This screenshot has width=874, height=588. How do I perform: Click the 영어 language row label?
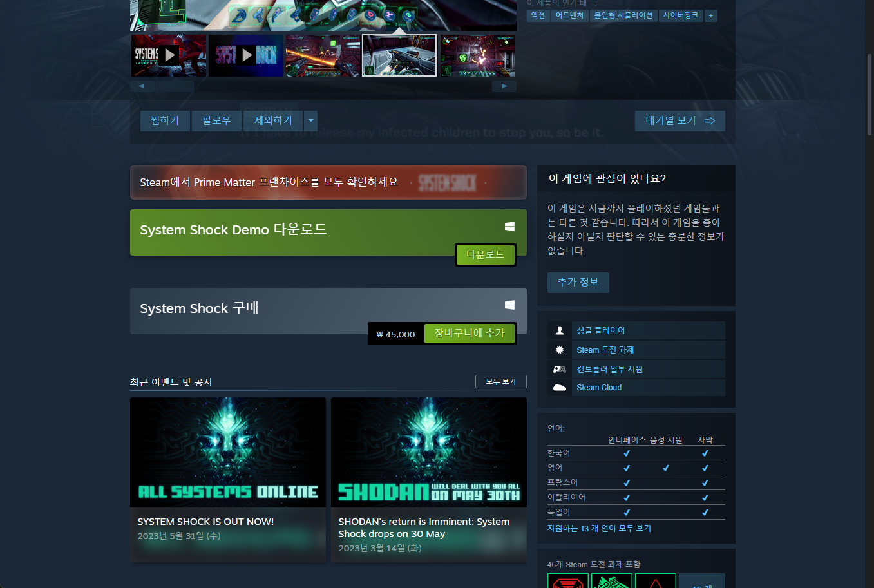[555, 468]
